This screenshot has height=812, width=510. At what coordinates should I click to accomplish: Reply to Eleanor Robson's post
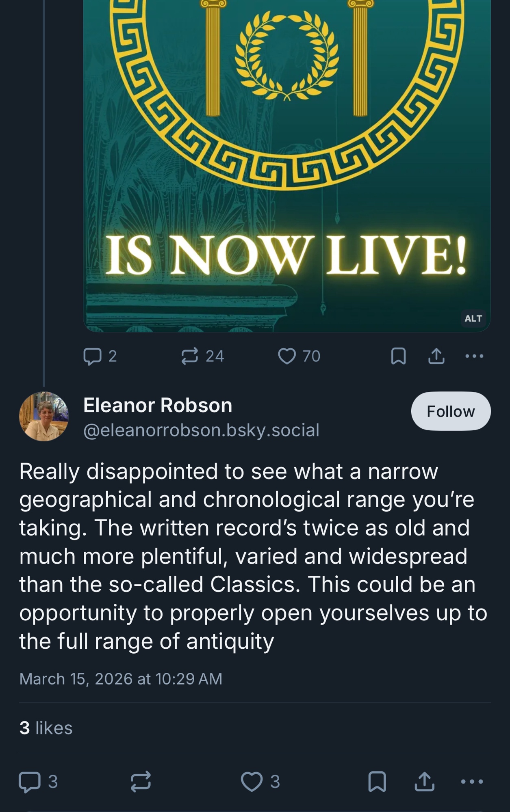[30, 782]
